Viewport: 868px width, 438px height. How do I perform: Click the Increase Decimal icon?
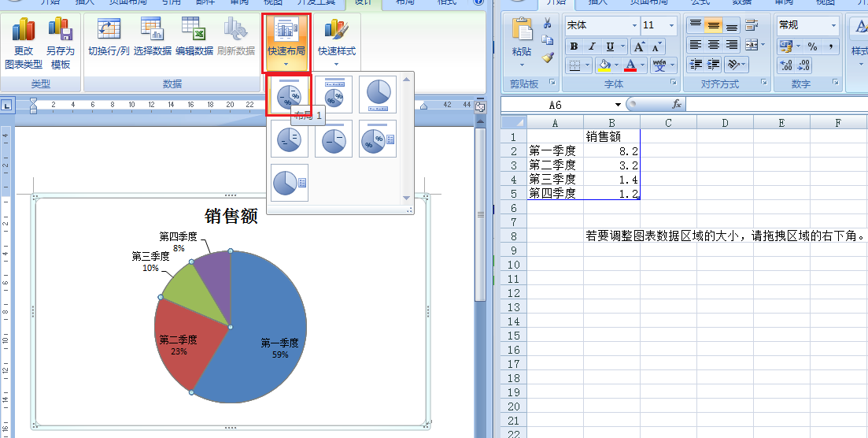pos(785,65)
